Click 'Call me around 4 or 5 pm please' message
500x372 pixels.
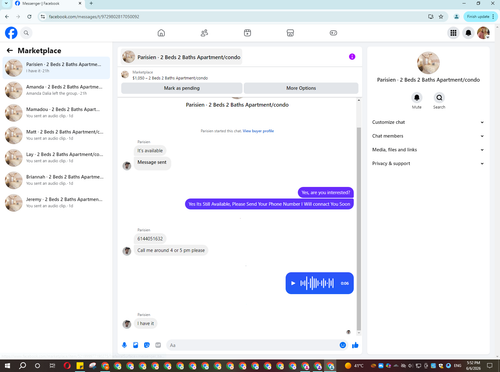171,250
